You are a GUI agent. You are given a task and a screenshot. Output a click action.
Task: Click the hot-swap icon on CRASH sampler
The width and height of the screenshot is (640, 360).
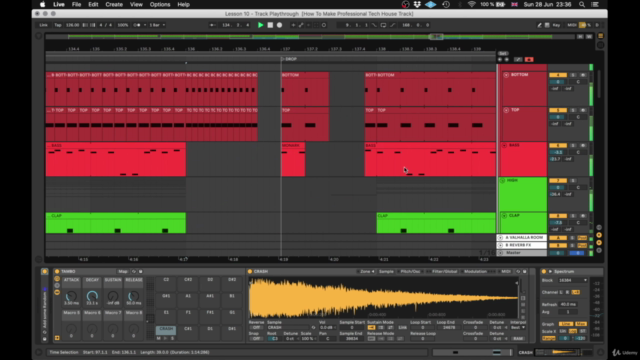518,271
